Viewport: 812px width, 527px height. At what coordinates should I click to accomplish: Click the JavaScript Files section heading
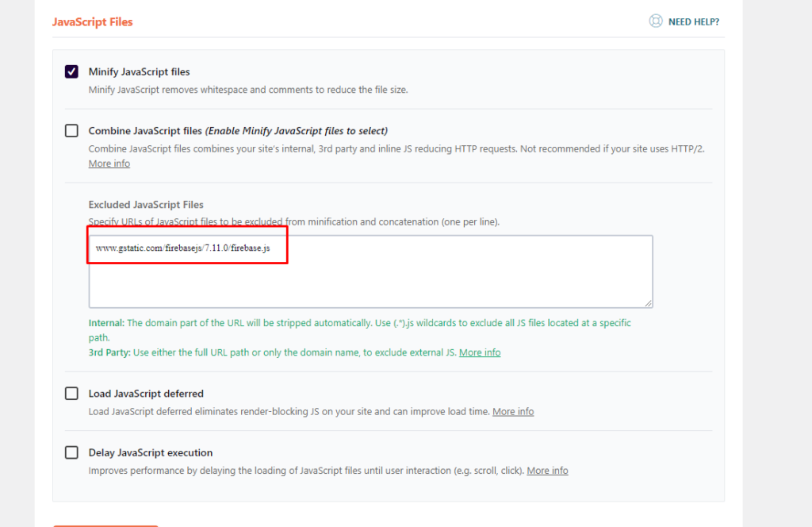92,22
